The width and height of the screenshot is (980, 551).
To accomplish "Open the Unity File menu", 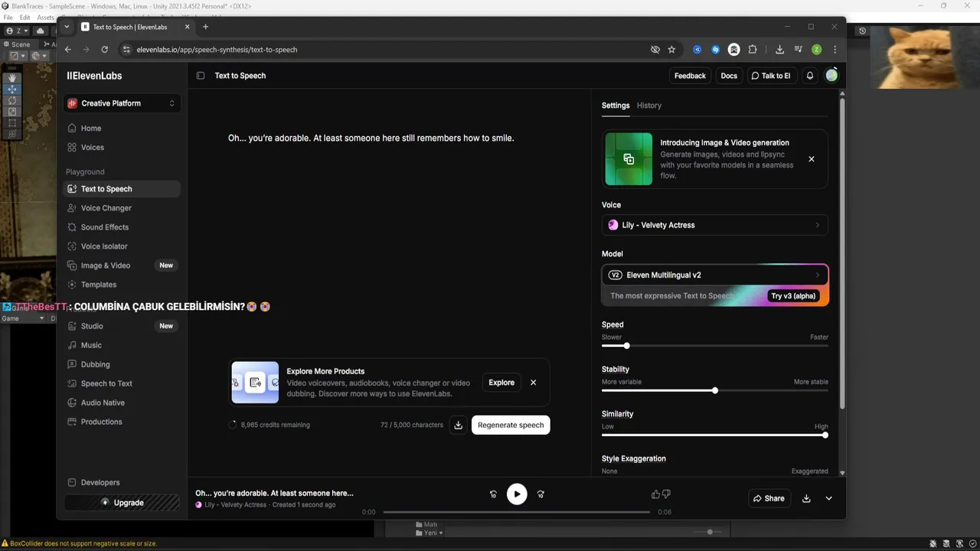I will pos(8,17).
